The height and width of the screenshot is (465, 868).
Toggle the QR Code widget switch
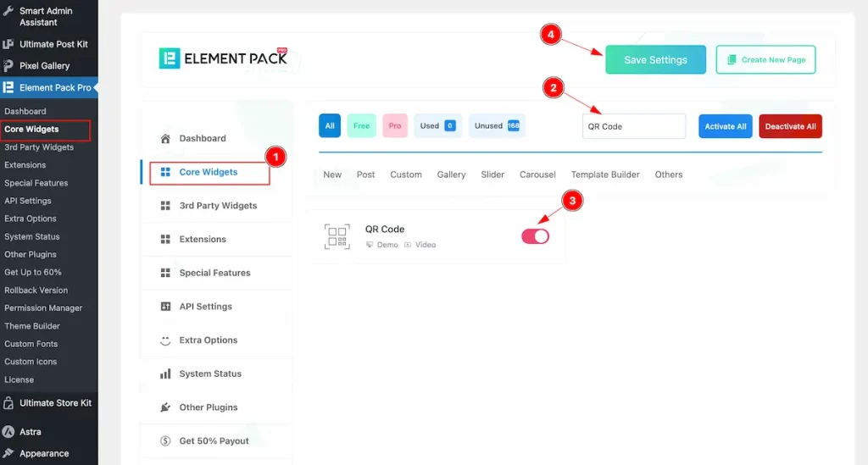click(535, 236)
